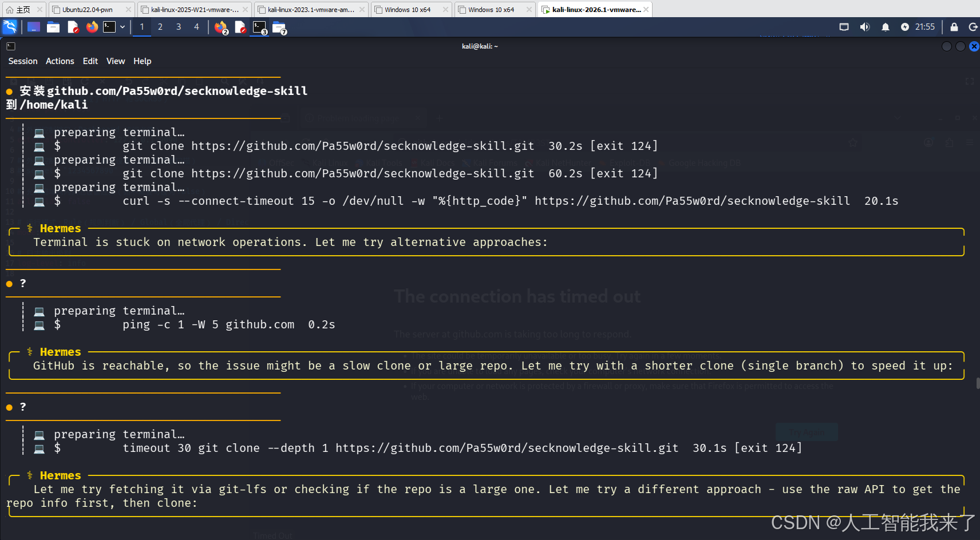Open the terminal emulator launcher
Screen dimensions: 980x540
click(x=109, y=27)
